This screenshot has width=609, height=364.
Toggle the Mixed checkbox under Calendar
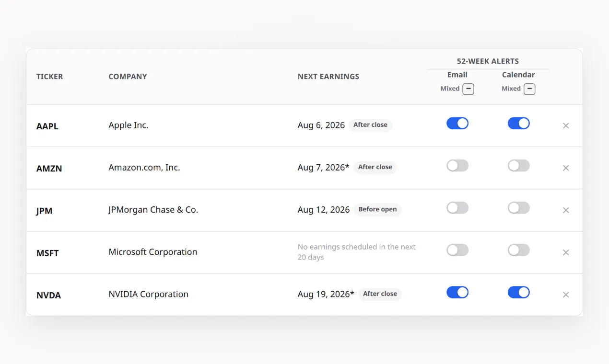(529, 89)
